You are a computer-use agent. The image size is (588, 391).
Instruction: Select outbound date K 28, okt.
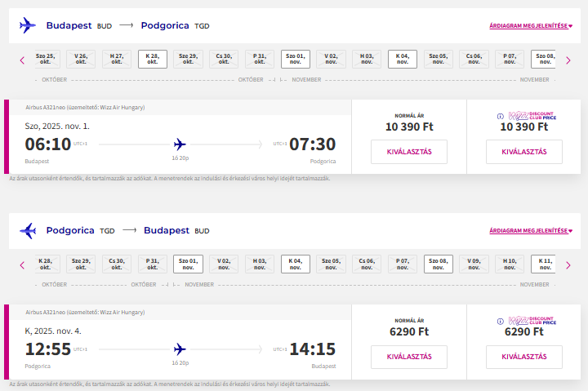152,59
